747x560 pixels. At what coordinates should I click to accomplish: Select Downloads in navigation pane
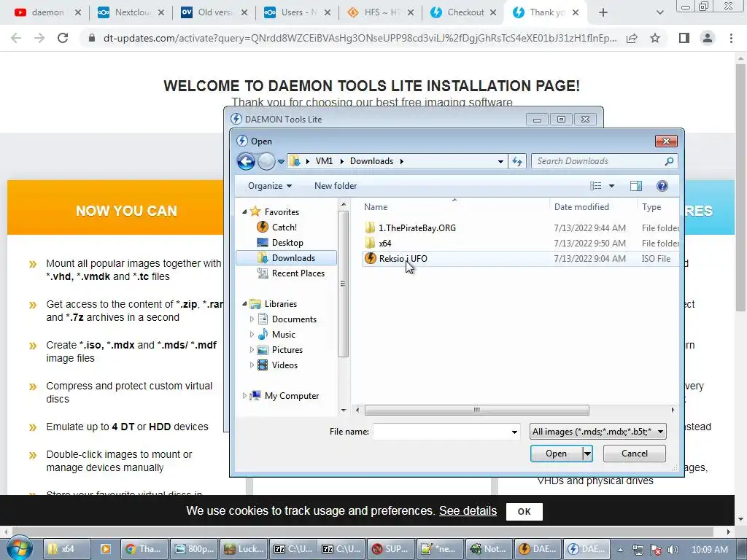tap(287, 257)
